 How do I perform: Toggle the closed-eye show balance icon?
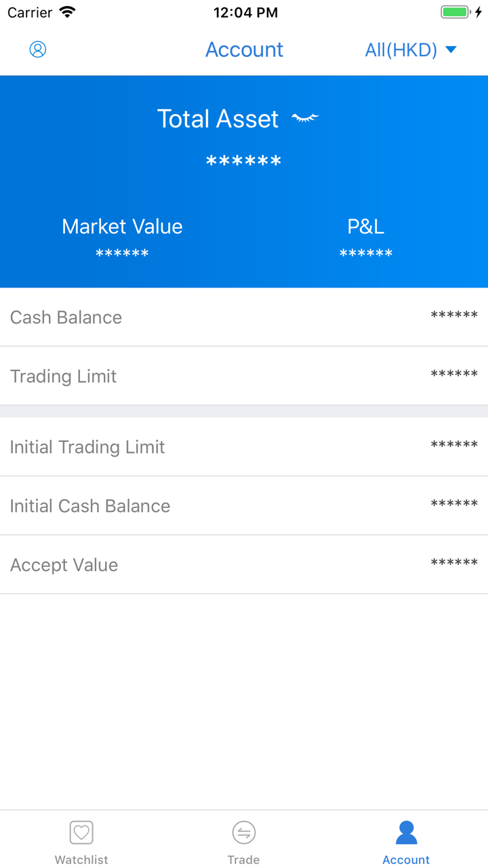tap(305, 119)
